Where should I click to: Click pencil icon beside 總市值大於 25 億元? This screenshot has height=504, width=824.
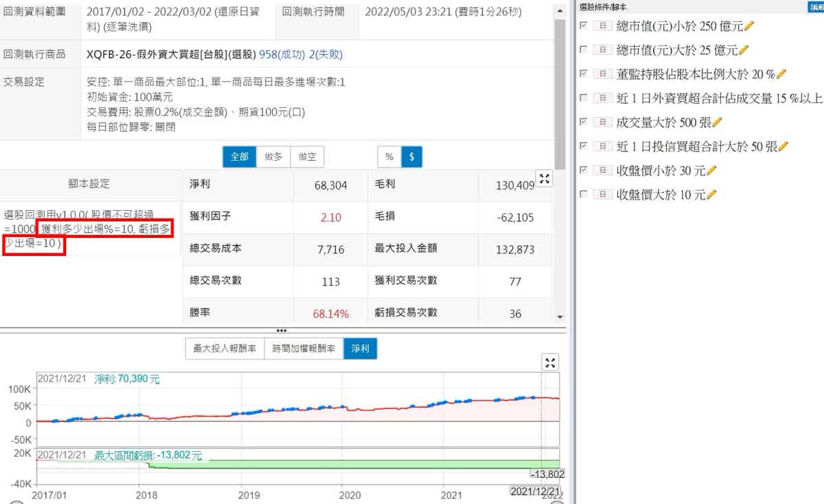pyautogui.click(x=743, y=50)
